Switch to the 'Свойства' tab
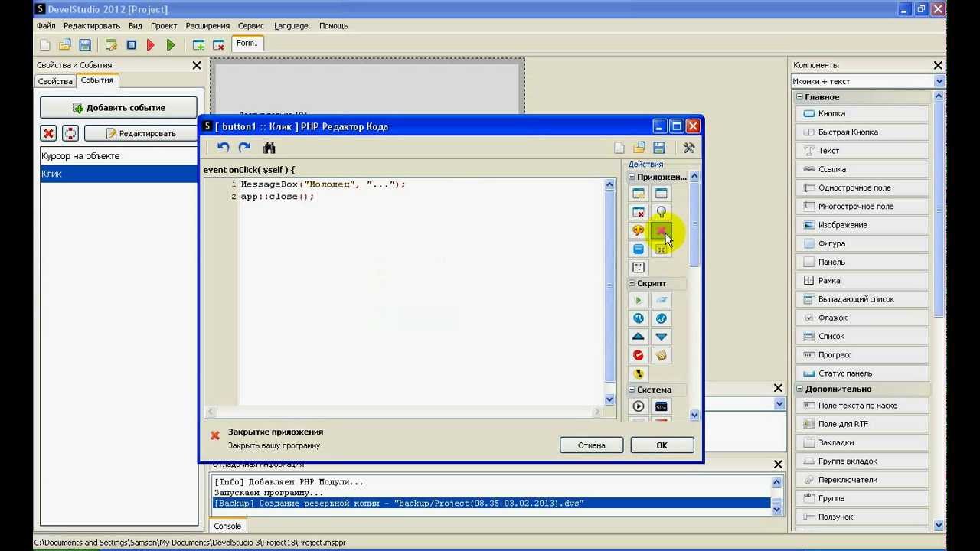This screenshot has height=551, width=980. (55, 81)
